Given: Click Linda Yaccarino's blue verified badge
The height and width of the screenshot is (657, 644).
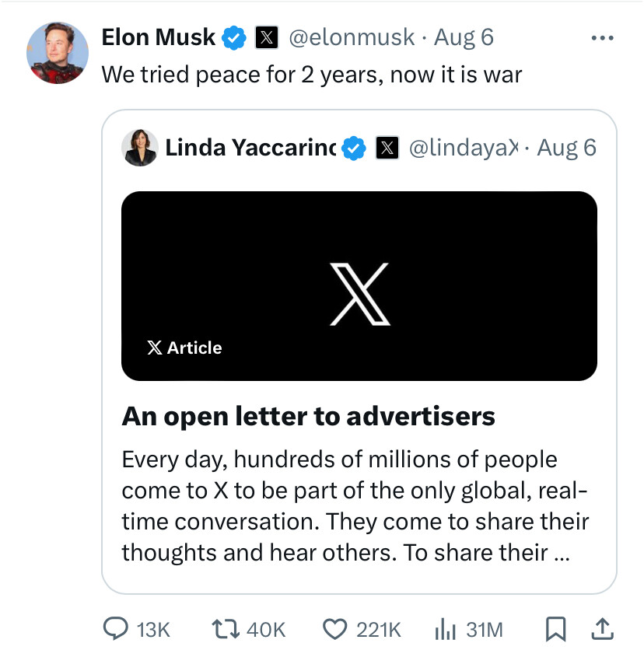Looking at the screenshot, I should coord(355,148).
